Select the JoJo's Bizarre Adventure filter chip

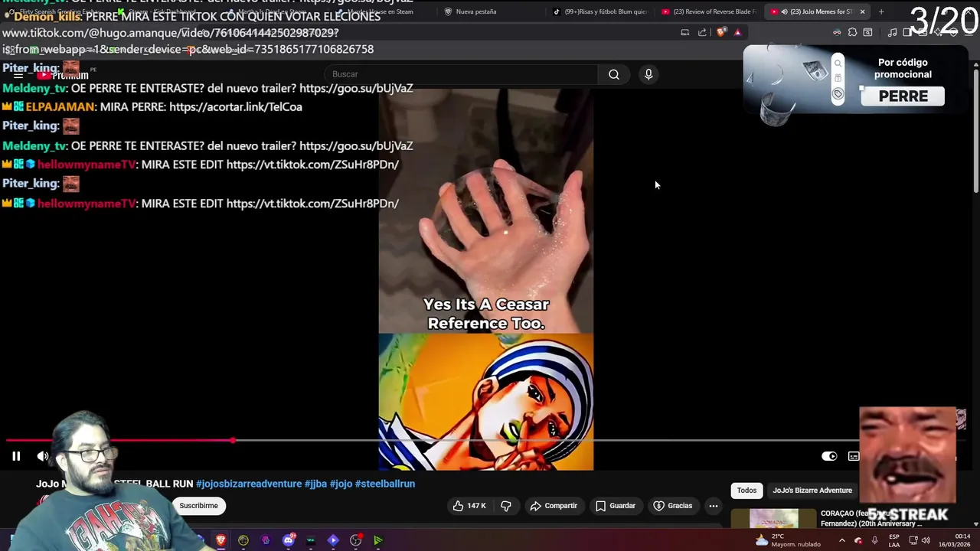[x=812, y=491]
